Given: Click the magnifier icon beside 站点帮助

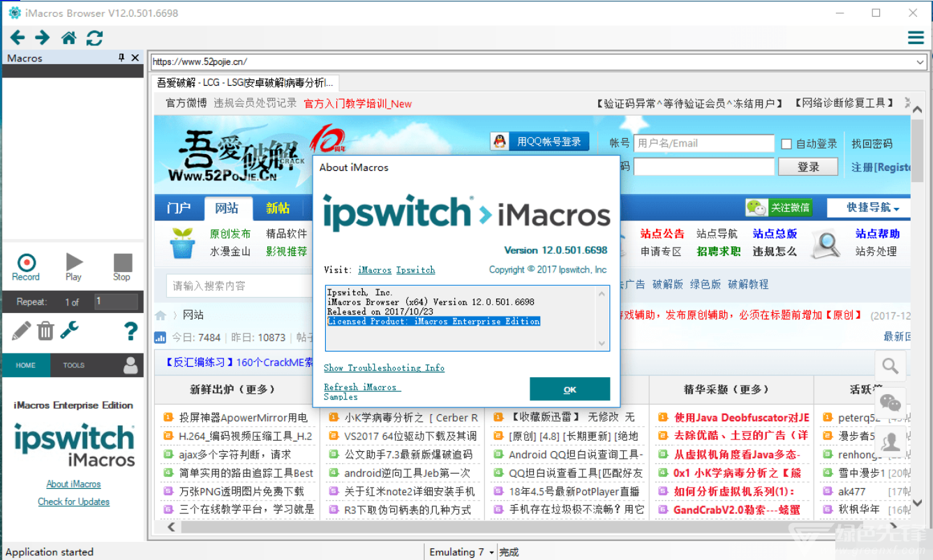Looking at the screenshot, I should (x=828, y=243).
